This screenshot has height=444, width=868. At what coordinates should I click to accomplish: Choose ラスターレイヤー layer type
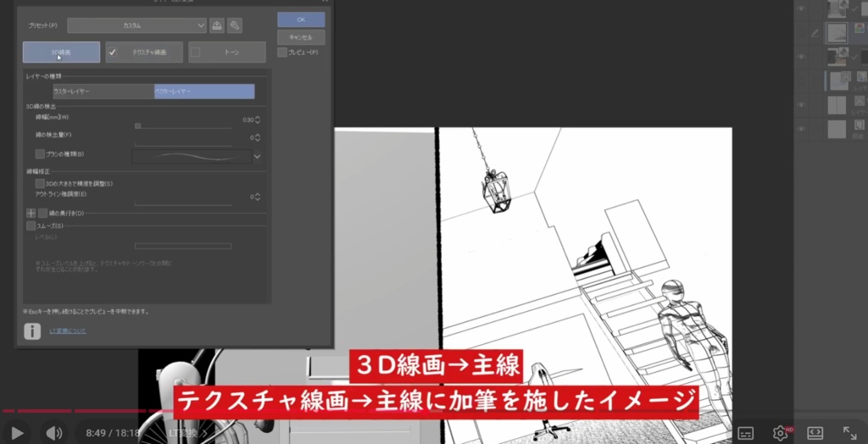coord(103,92)
